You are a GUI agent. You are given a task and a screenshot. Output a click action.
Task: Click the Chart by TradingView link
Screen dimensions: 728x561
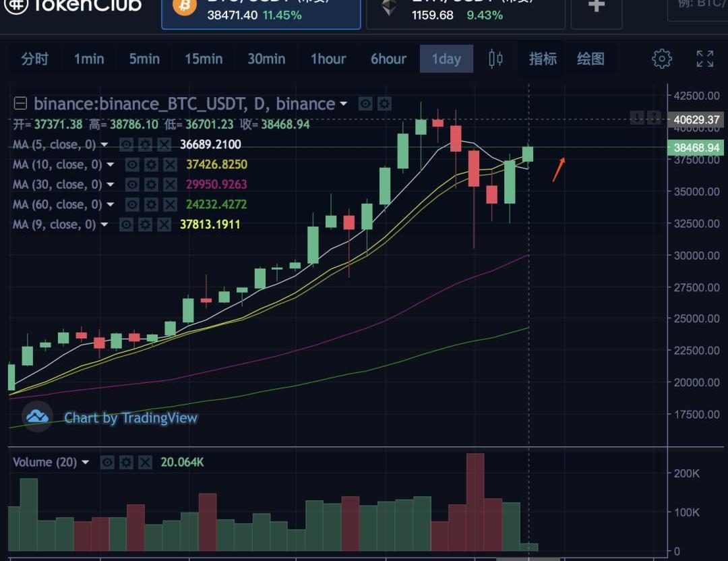[131, 418]
